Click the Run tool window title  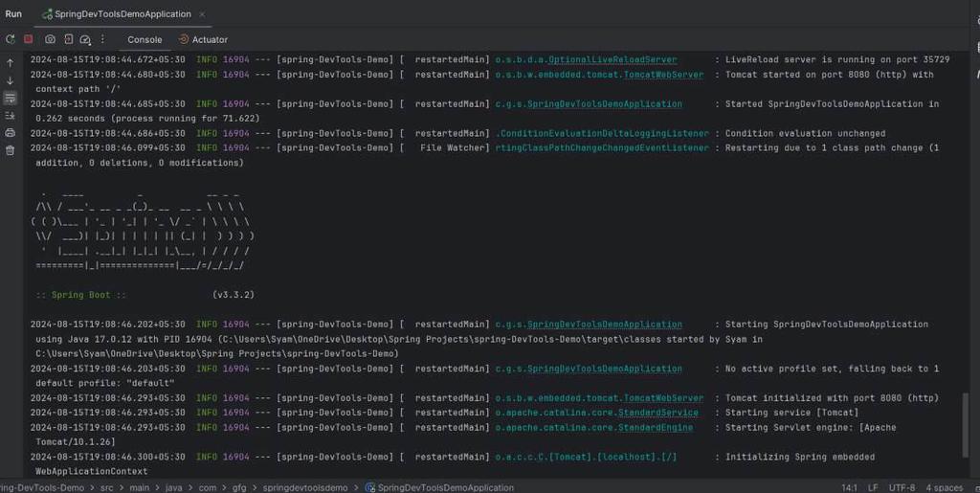coord(13,13)
